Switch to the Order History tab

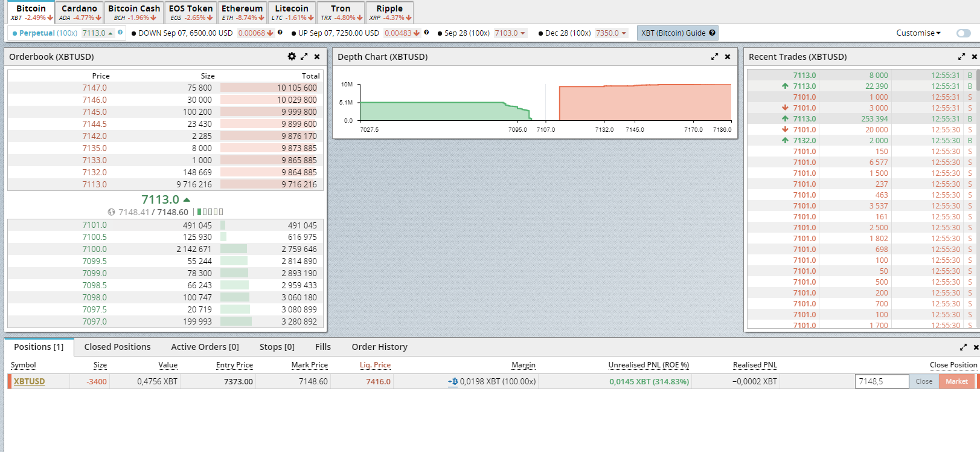[x=380, y=347]
